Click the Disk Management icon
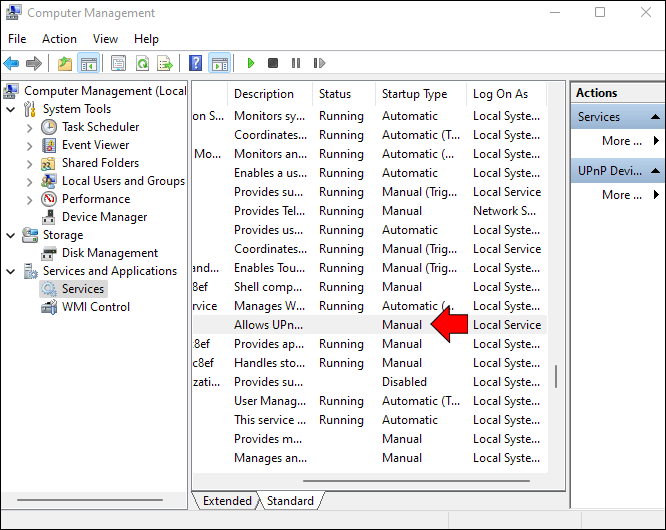Screen dimensions: 666x530 (x=48, y=254)
